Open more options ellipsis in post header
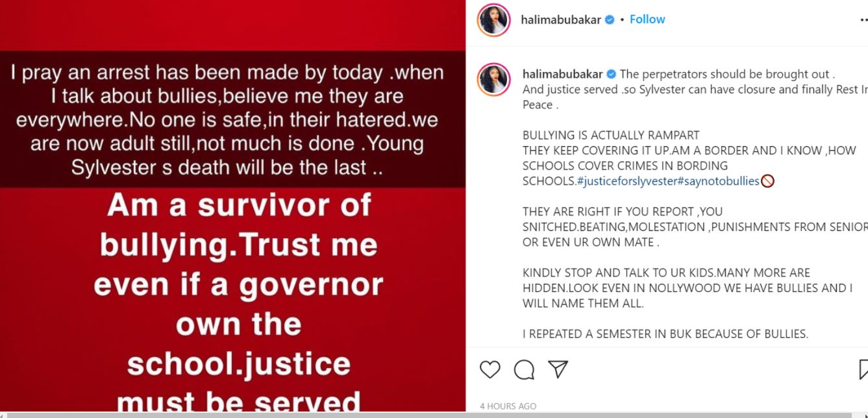Viewport: 868px width, 418px height. tap(863, 20)
